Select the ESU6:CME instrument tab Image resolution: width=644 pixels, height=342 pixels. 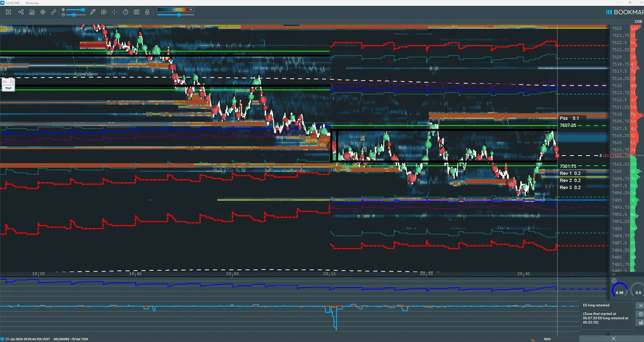(12, 3)
